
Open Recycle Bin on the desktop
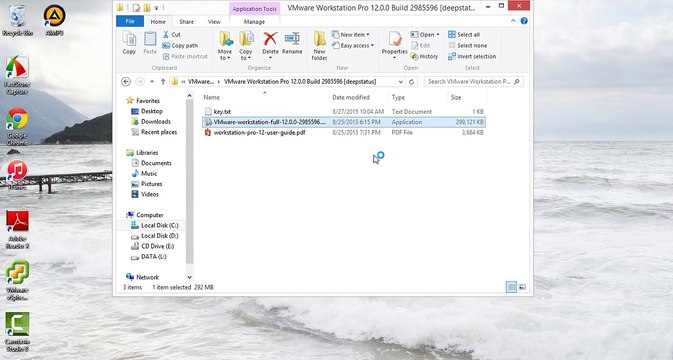(17, 20)
